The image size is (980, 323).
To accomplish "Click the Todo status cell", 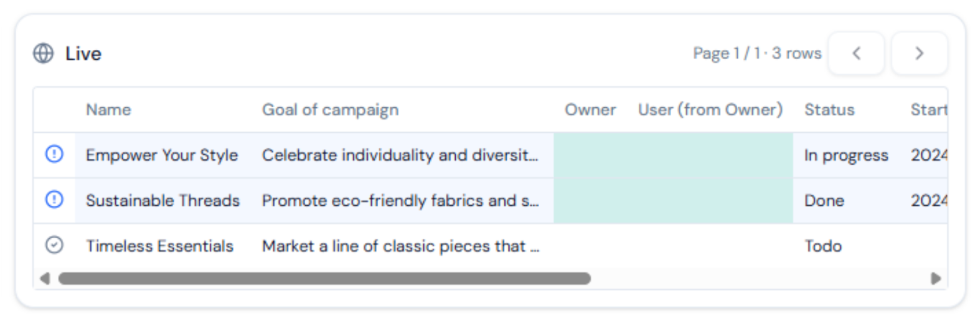I will coord(846,246).
